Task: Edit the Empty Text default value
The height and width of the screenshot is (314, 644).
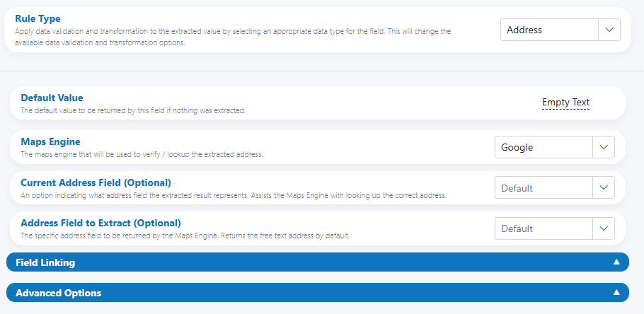Action: click(x=565, y=103)
